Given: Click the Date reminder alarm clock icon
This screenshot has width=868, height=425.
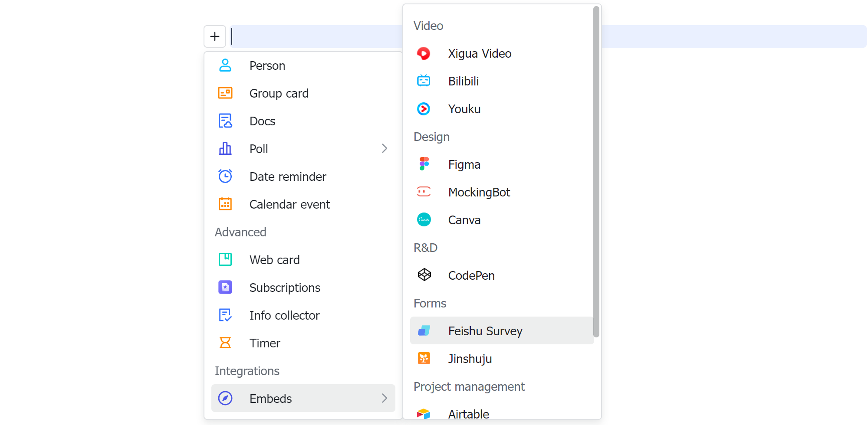Looking at the screenshot, I should [x=225, y=176].
